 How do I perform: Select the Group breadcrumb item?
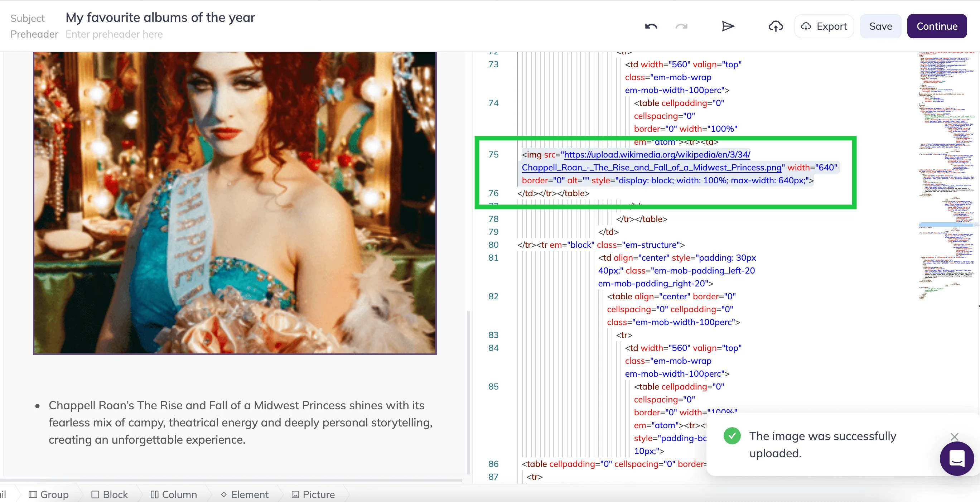pos(49,494)
